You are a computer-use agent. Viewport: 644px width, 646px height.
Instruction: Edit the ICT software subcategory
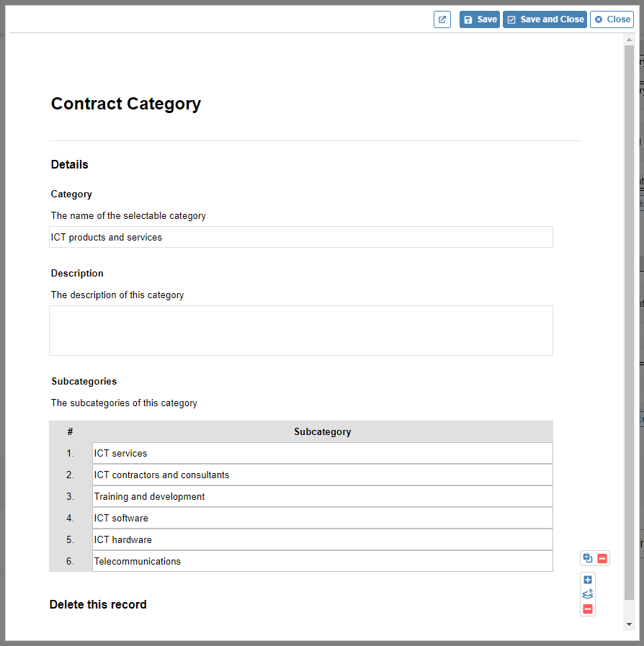[x=323, y=518]
